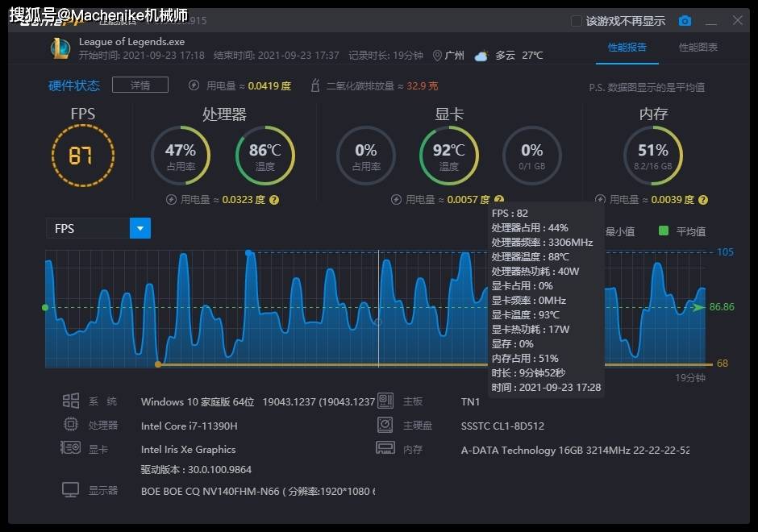Click the GPU 0% 占用率 gauge
Screen dimensions: 758x532
point(366,156)
